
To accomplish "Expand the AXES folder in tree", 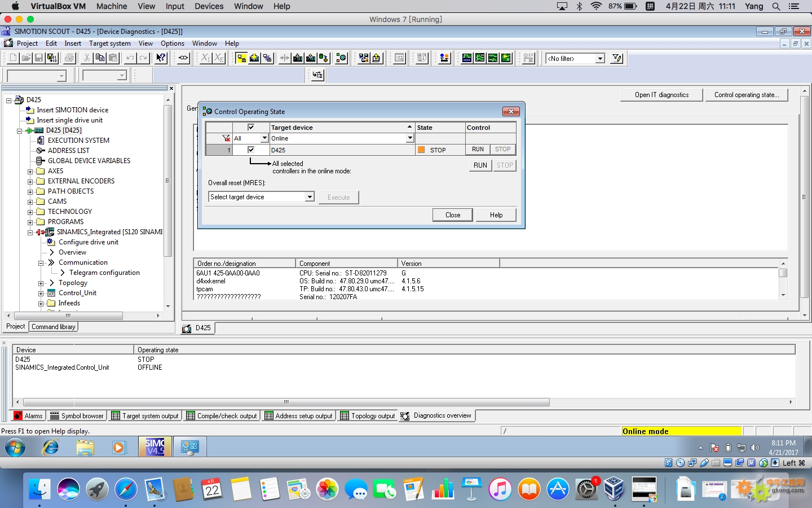I will coord(30,171).
